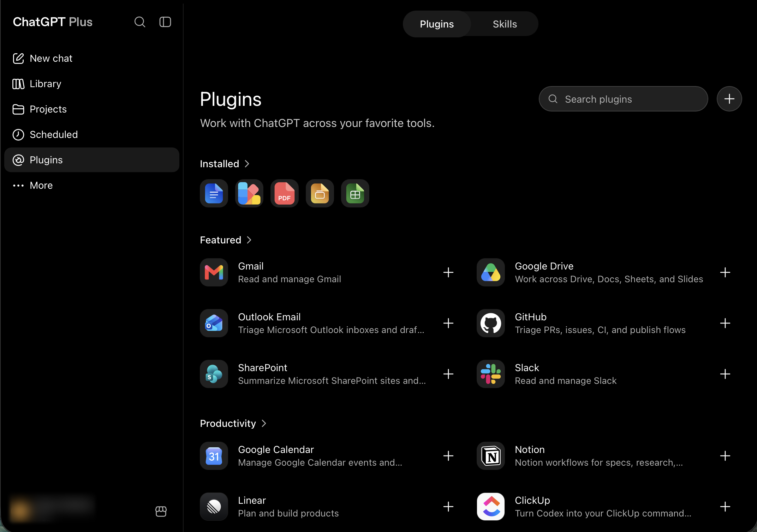Open Projects from the sidebar
Screen dimensions: 757x532
92,109
